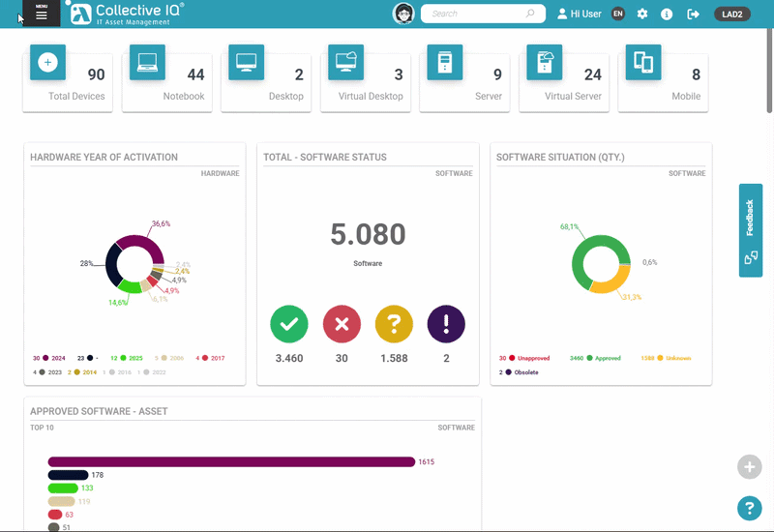Toggle the 2024 legend in hardware chart
This screenshot has width=774, height=532.
[49, 358]
